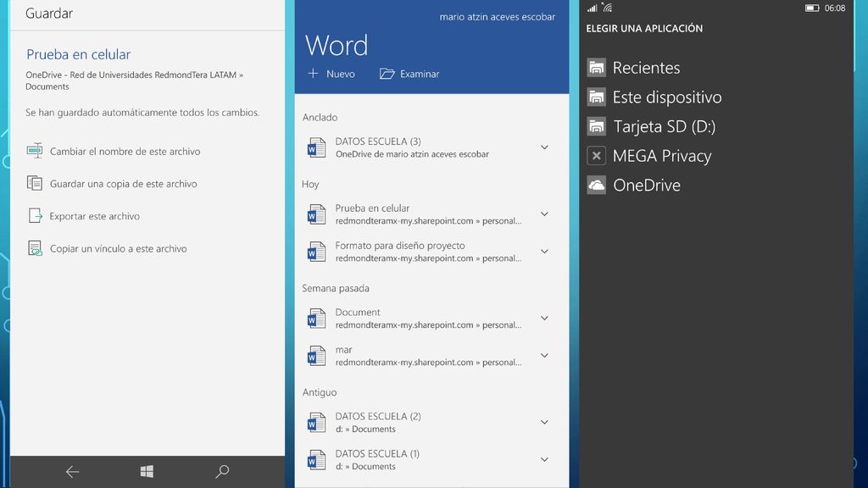Tap the open-folder icon next to Examinar
The width and height of the screenshot is (868, 488).
pos(387,74)
